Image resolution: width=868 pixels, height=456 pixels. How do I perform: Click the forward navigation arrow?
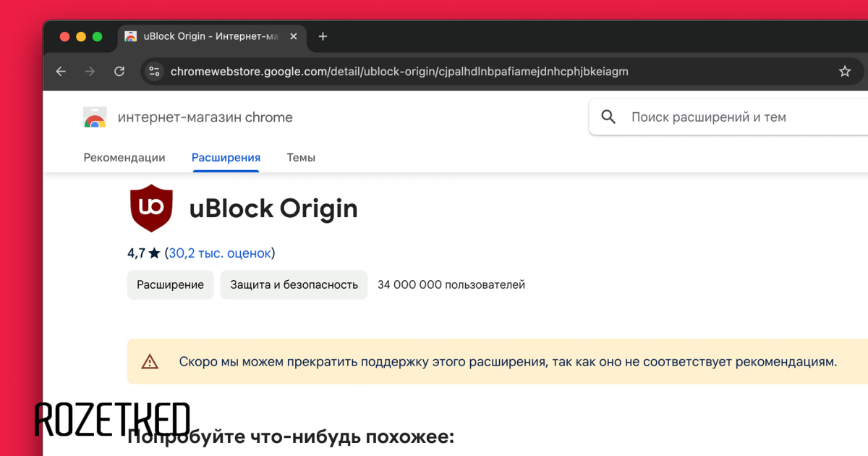click(x=90, y=72)
